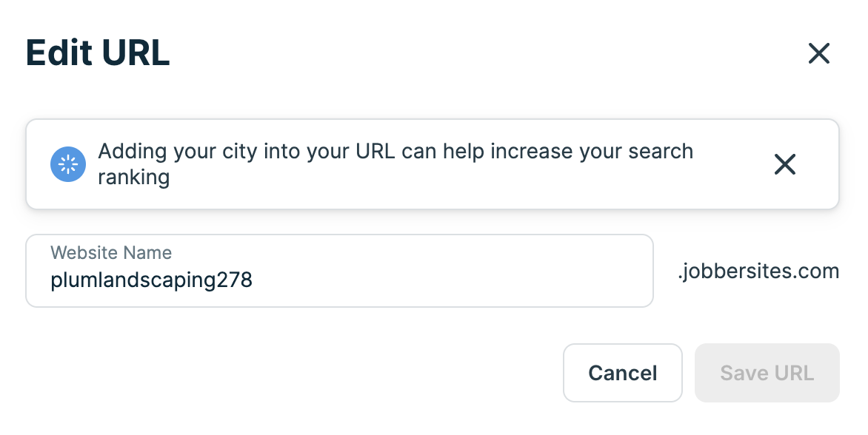Click the Website Name label
This screenshot has height=435, width=868.
(x=111, y=252)
